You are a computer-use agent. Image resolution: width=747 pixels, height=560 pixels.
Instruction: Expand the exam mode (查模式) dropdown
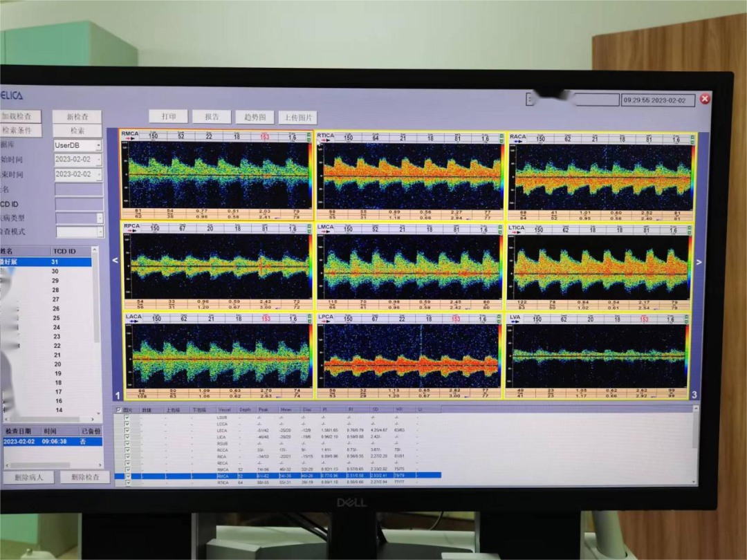tap(100, 232)
